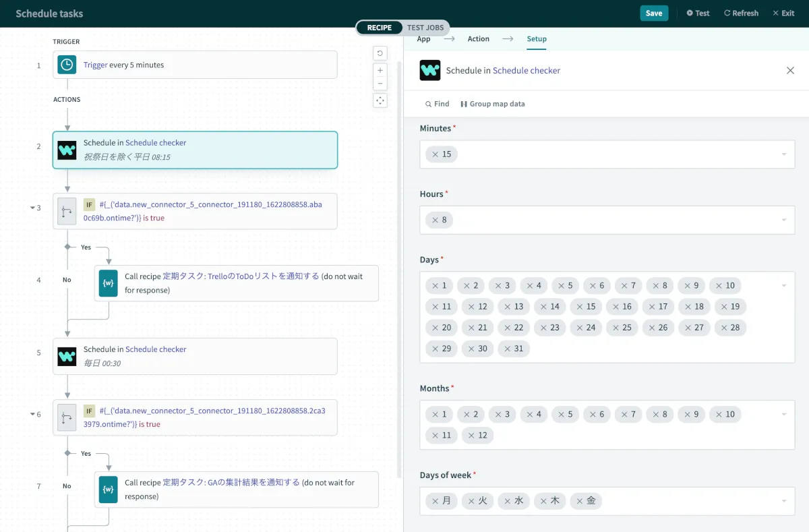Open the Hours dropdown
This screenshot has width=809, height=532.
point(783,220)
